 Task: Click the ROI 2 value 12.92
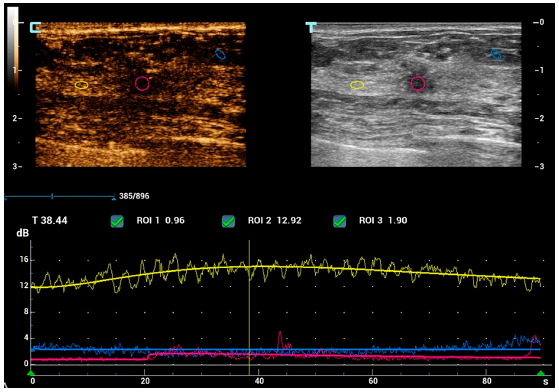point(289,220)
